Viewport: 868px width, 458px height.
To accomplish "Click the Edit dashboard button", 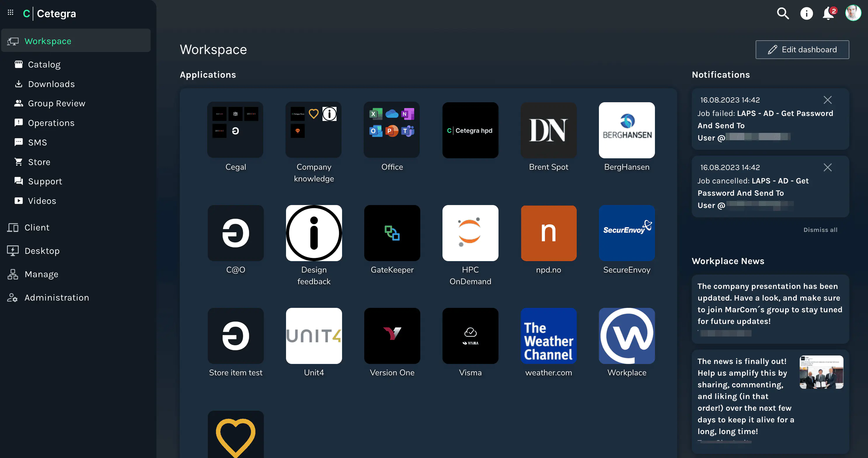I will (x=802, y=50).
